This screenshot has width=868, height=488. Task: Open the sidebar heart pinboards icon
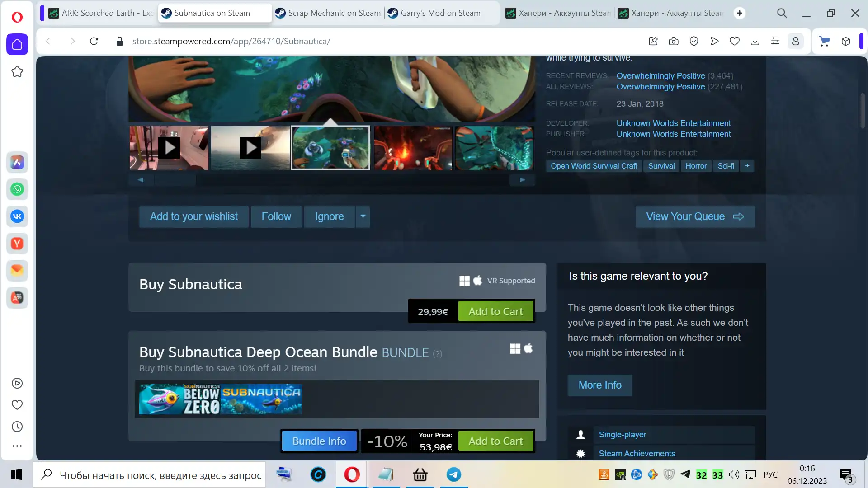click(x=17, y=405)
